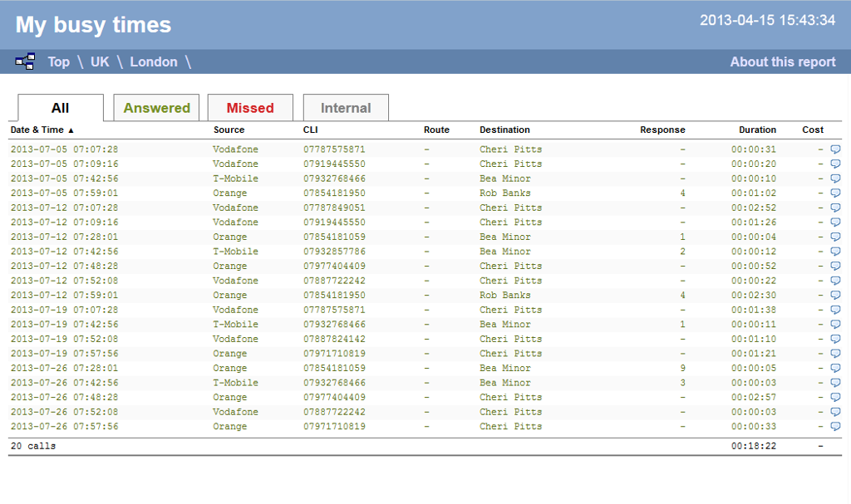Open the Missed calls tab
The image size is (851, 504).
pos(251,107)
